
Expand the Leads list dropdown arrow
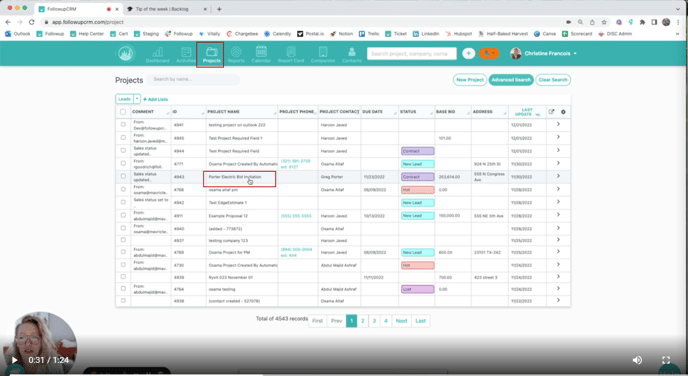tap(137, 99)
